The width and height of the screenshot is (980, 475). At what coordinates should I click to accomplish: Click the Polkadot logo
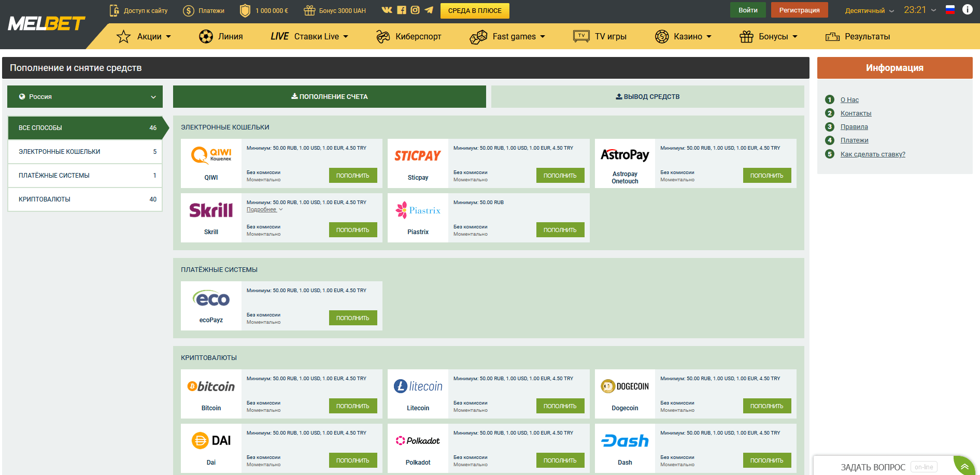click(x=418, y=441)
